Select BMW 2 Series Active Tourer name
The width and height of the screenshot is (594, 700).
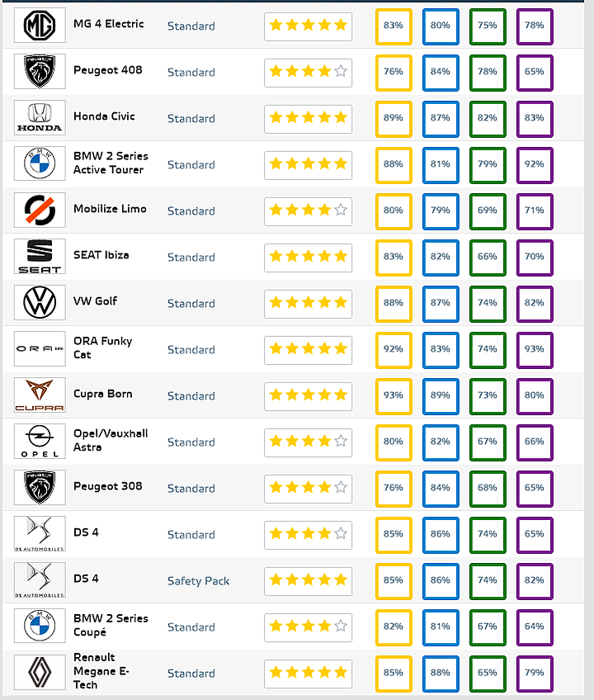(111, 163)
